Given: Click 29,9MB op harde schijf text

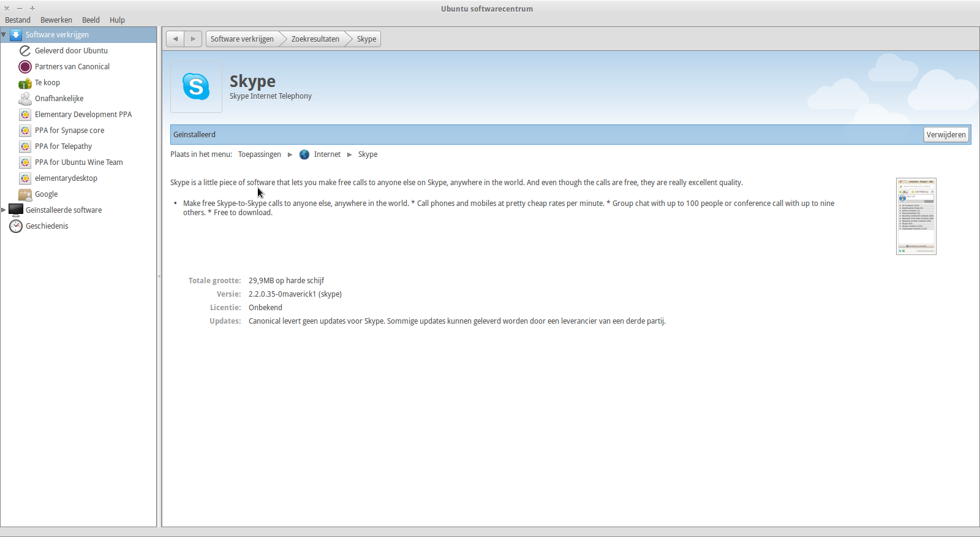Looking at the screenshot, I should [286, 281].
